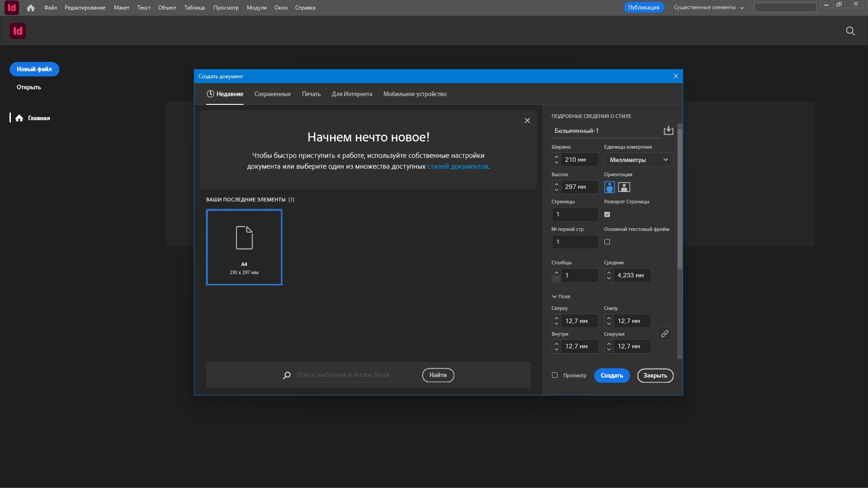Screen dimensions: 868x488
Task: Switch to the Печать tab
Action: pos(311,94)
